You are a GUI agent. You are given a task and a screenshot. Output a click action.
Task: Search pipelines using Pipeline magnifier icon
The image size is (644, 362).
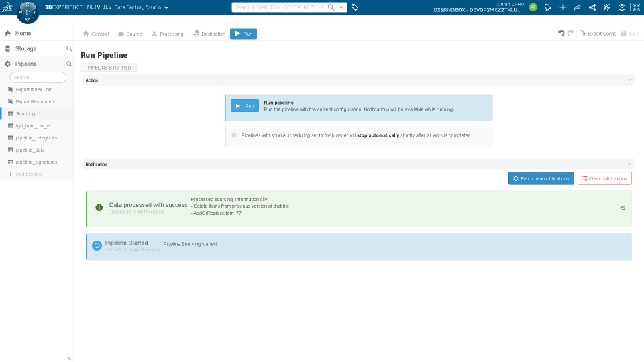(69, 64)
